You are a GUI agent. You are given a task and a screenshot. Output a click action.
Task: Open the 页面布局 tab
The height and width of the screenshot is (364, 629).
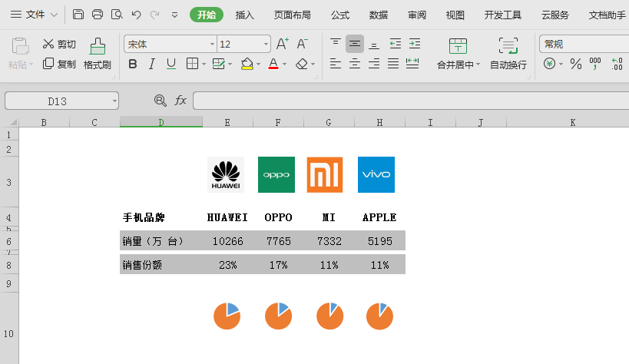pyautogui.click(x=293, y=15)
